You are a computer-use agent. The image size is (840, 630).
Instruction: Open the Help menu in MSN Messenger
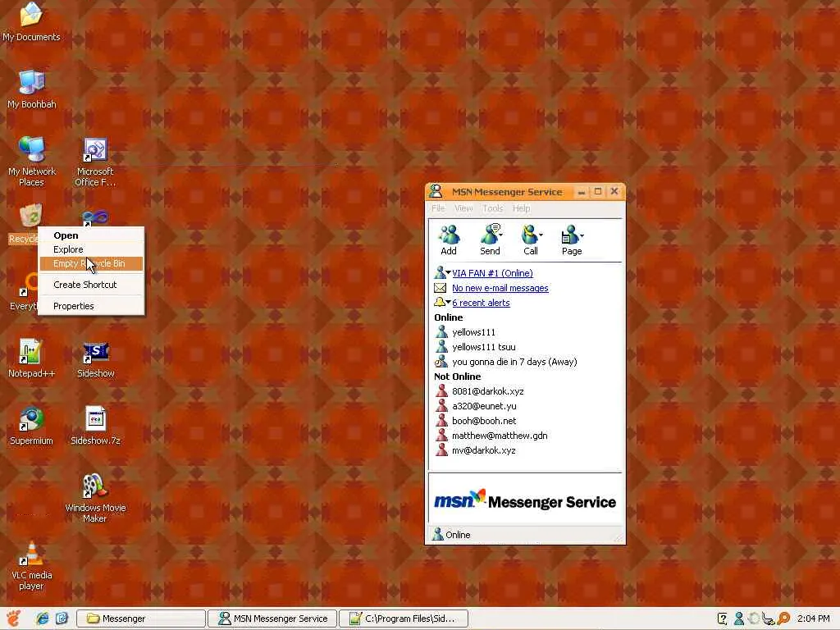521,208
